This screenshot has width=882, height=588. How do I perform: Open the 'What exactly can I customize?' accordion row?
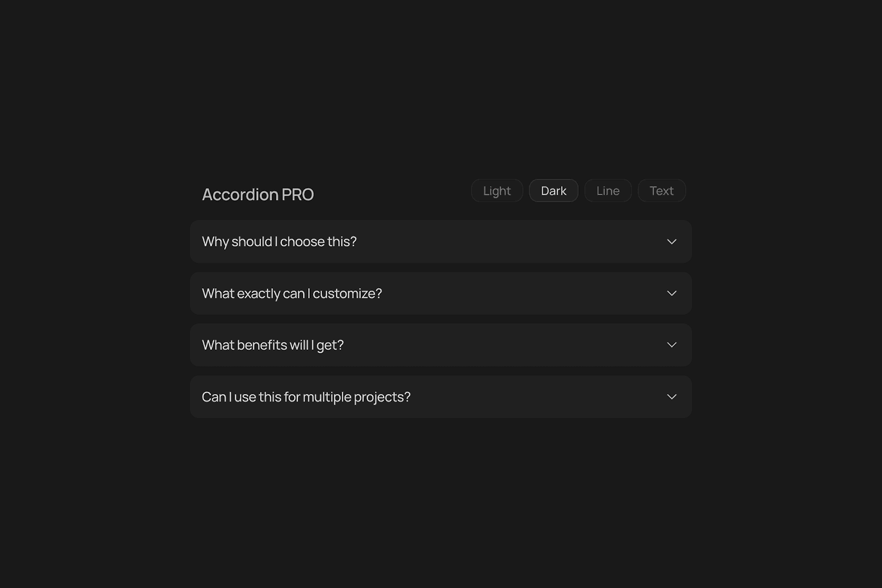(441, 293)
